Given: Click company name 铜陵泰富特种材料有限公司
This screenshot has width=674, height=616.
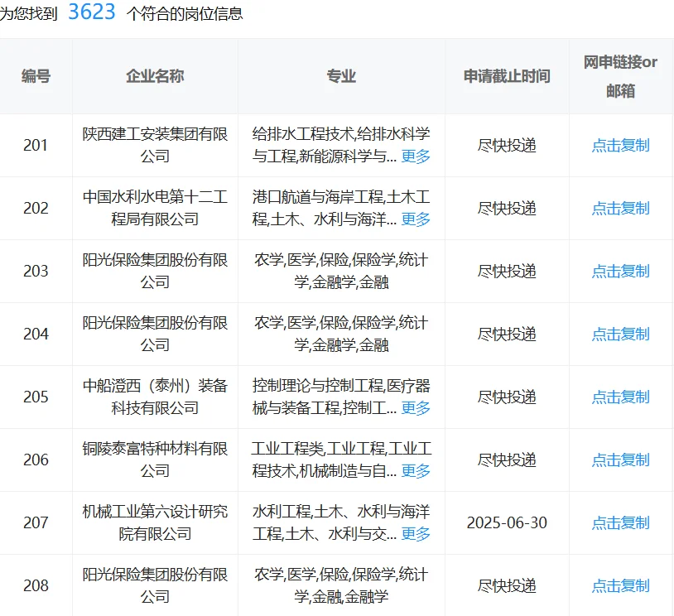Looking at the screenshot, I should tap(155, 460).
